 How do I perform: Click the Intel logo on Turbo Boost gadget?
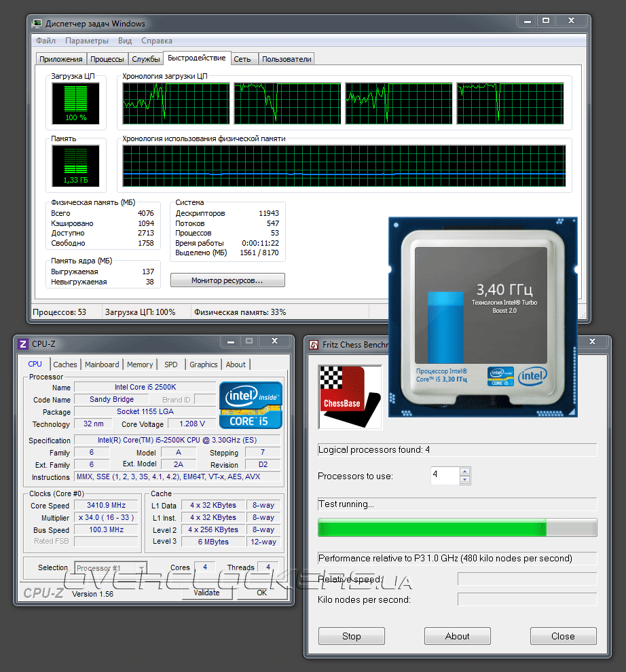[532, 376]
